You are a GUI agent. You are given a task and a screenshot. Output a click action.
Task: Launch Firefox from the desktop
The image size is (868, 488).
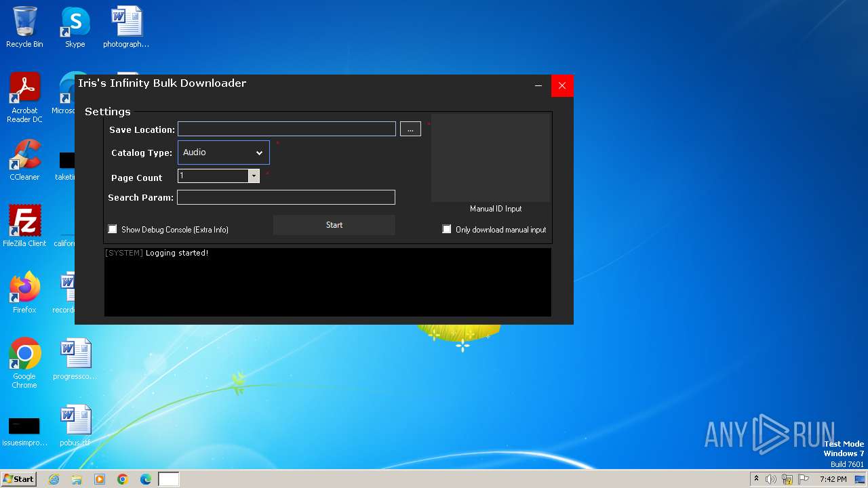[24, 292]
